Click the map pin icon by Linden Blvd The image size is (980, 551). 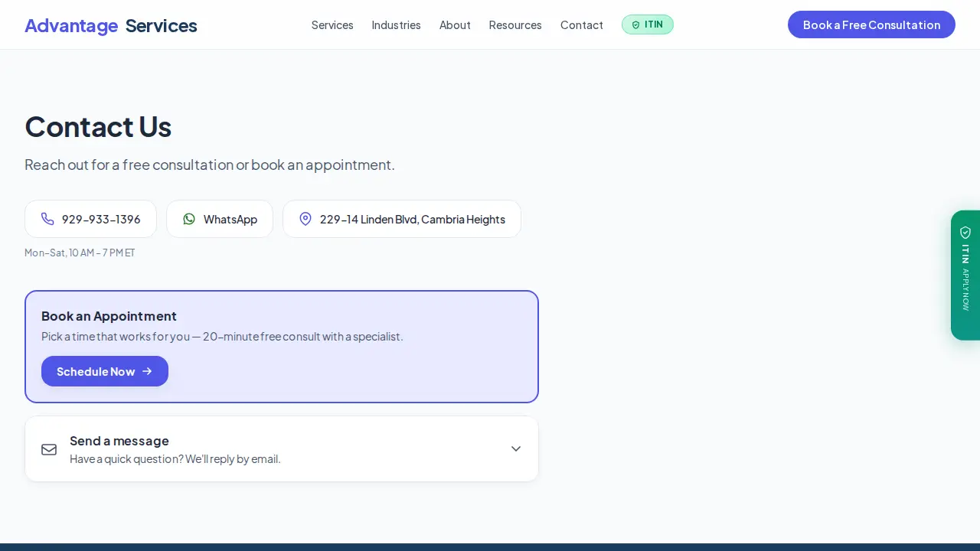(x=305, y=219)
